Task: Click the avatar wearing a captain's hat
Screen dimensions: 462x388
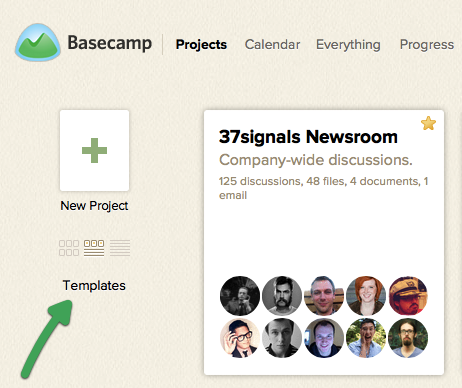Action: (x=408, y=296)
